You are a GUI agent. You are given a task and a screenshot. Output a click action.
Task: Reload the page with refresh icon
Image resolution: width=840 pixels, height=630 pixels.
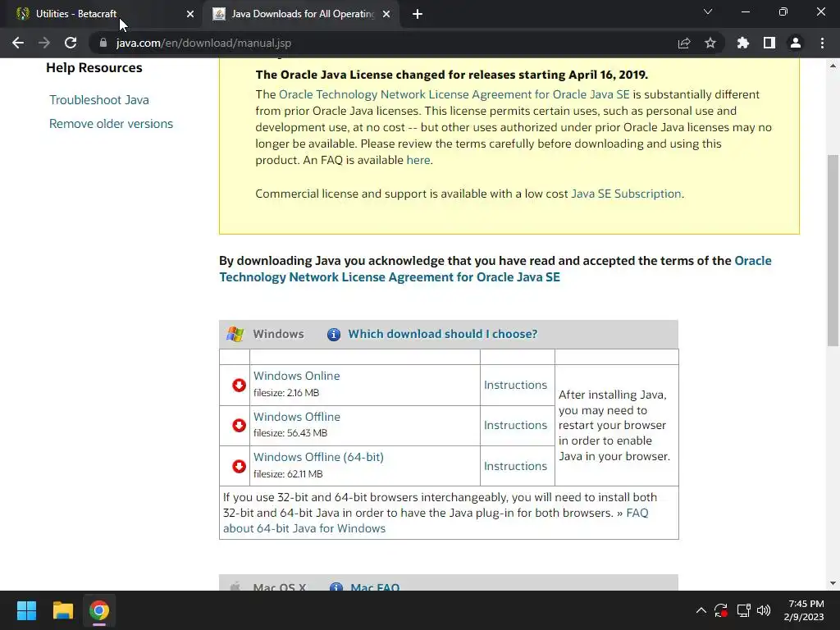71,43
